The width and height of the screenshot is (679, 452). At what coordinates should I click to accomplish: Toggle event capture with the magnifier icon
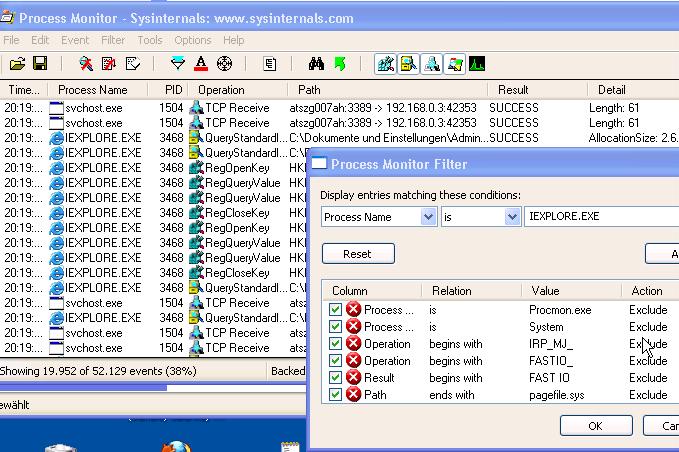click(86, 64)
